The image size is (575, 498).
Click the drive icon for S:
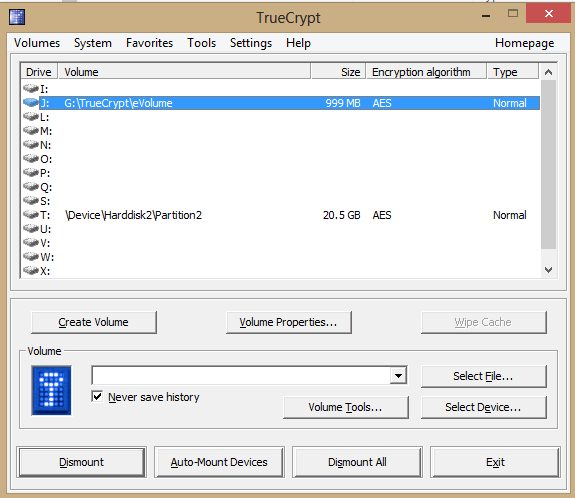(31, 201)
